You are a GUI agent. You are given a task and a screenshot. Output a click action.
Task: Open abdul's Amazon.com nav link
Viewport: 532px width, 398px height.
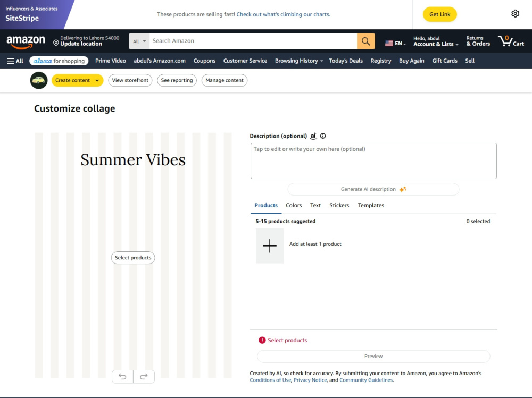[160, 61]
